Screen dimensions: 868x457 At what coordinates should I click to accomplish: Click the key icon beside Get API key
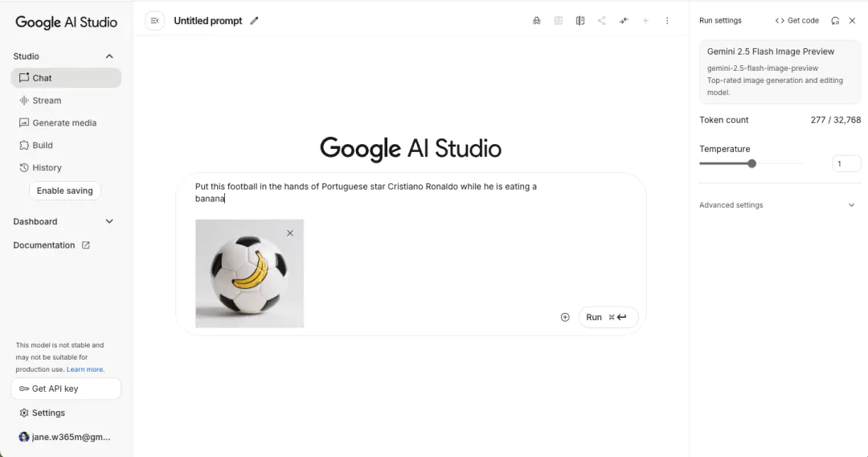coord(24,389)
